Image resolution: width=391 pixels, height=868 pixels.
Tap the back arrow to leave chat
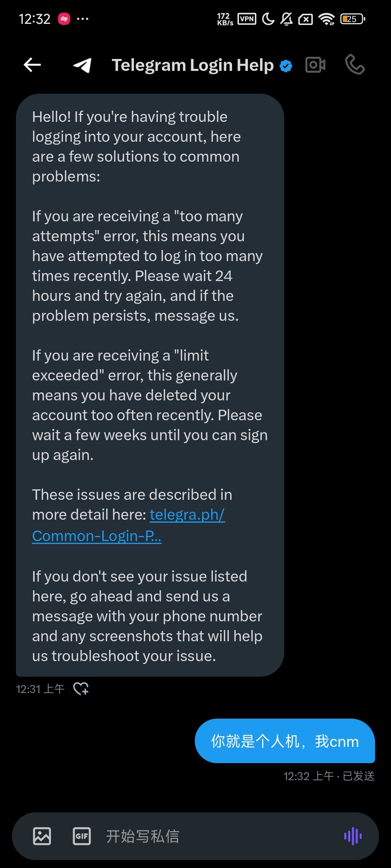pyautogui.click(x=32, y=65)
